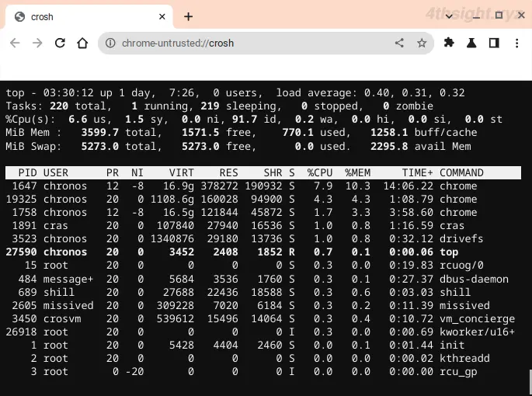Click the message+ user entry

[x=68, y=279]
